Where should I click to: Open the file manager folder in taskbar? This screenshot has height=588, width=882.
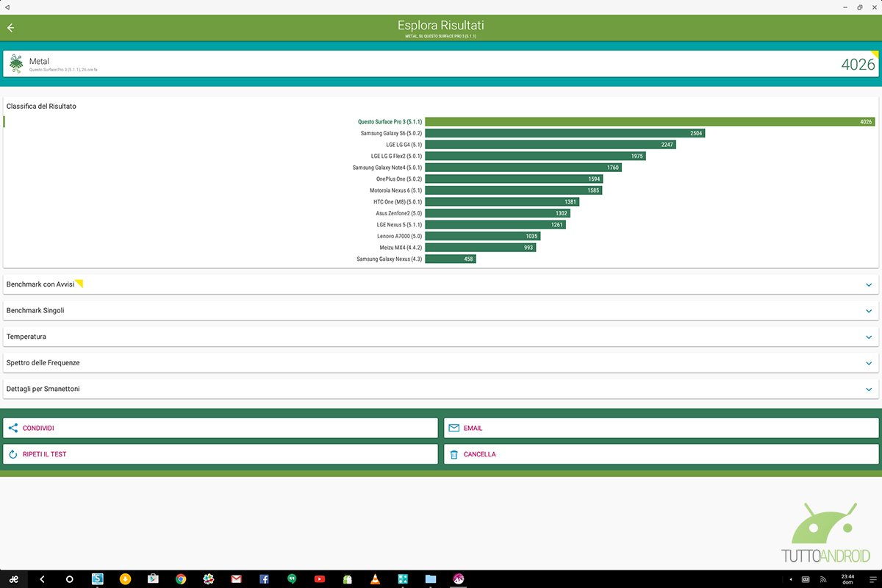coord(431,579)
